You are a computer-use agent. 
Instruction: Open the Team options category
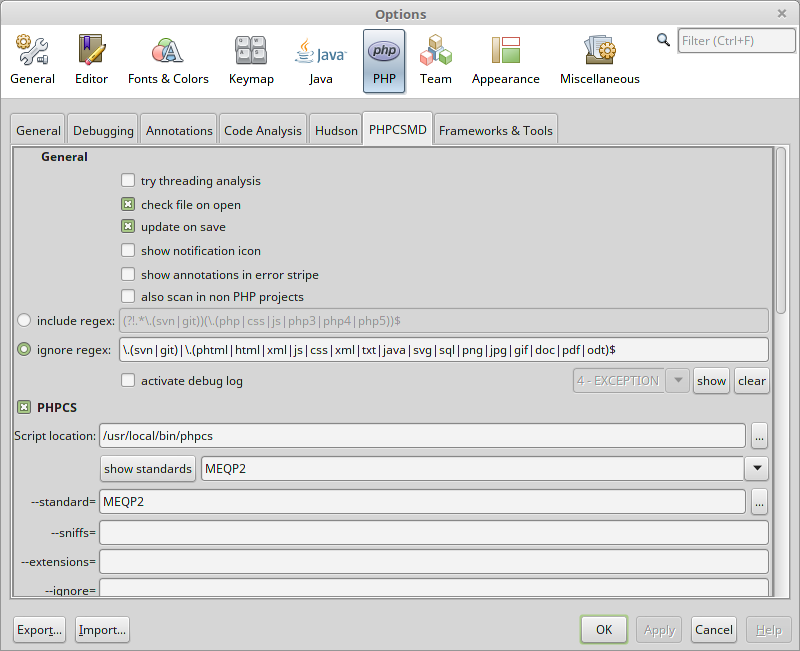(x=435, y=60)
